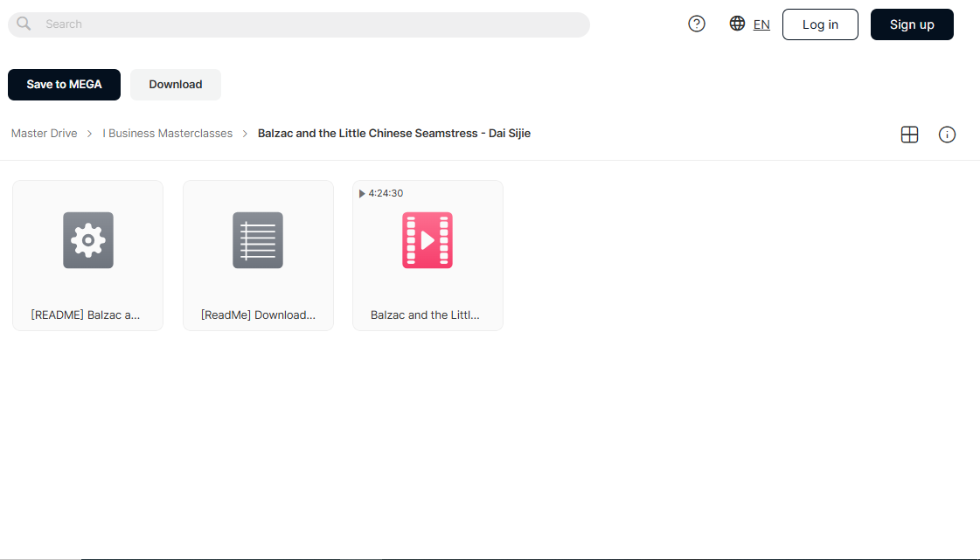This screenshot has width=980, height=560.
Task: Focus the Search input field
Action: click(x=299, y=24)
